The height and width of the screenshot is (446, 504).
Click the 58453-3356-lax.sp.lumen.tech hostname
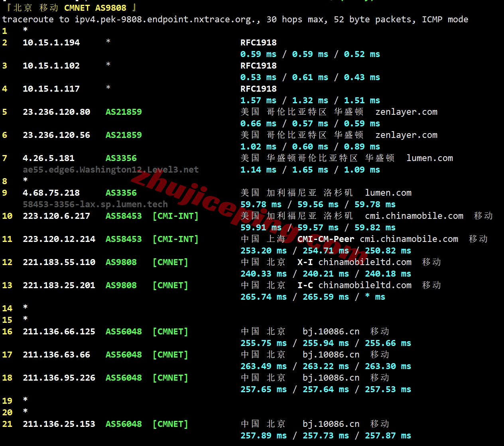pyautogui.click(x=95, y=204)
